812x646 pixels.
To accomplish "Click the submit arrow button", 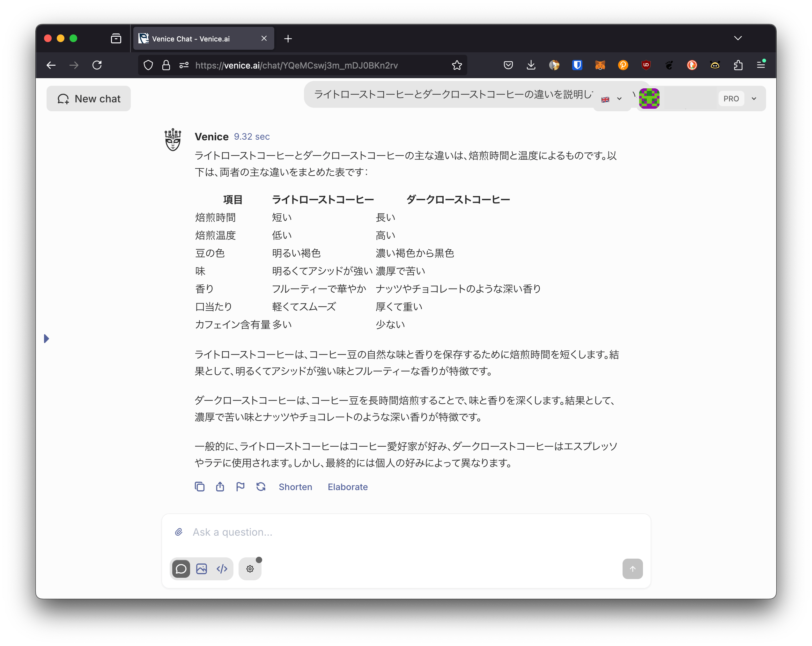I will point(631,568).
